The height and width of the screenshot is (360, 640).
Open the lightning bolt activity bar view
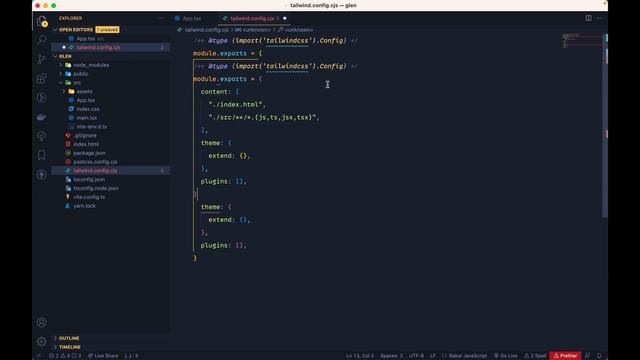pyautogui.click(x=41, y=174)
